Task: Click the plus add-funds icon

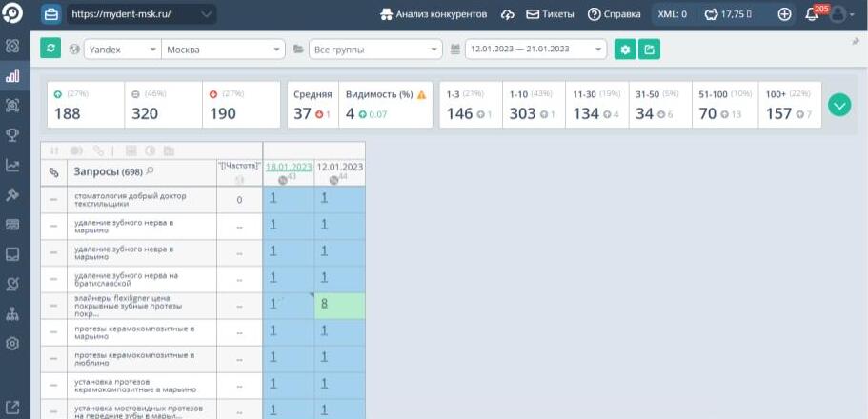Action: (x=784, y=14)
